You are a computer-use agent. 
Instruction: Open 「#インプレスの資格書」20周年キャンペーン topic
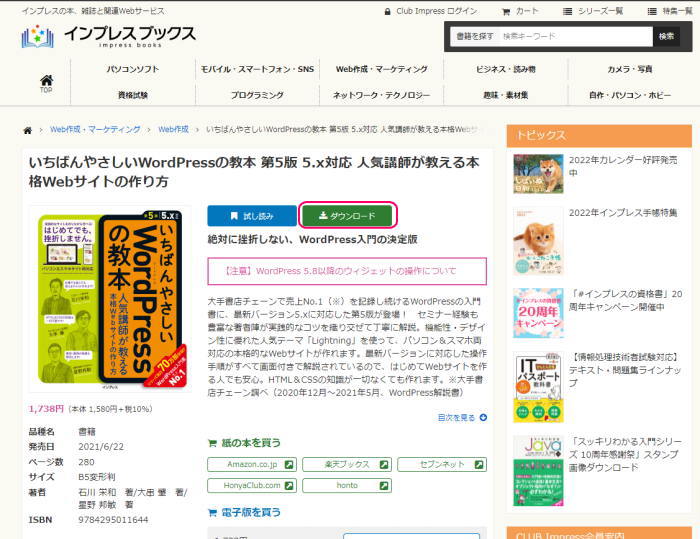625,301
